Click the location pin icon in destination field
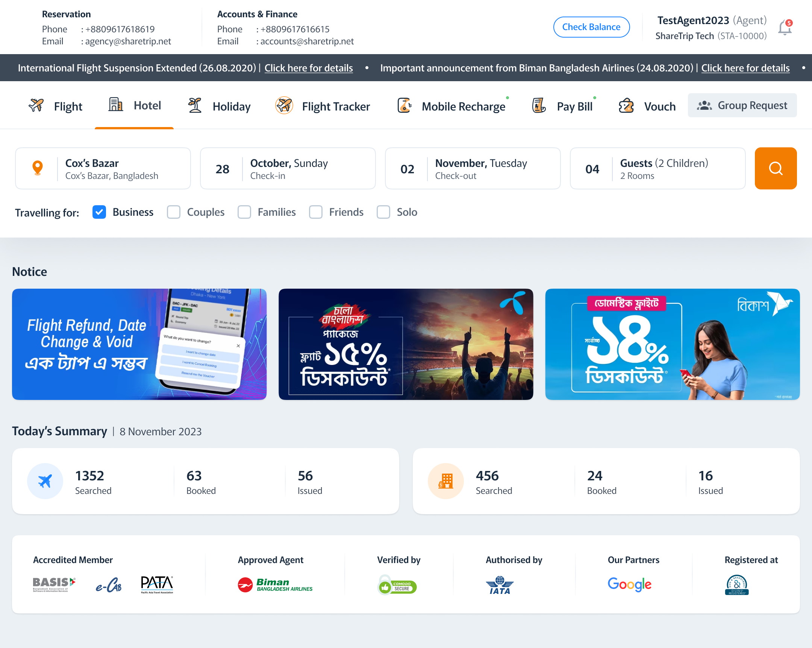 (38, 168)
